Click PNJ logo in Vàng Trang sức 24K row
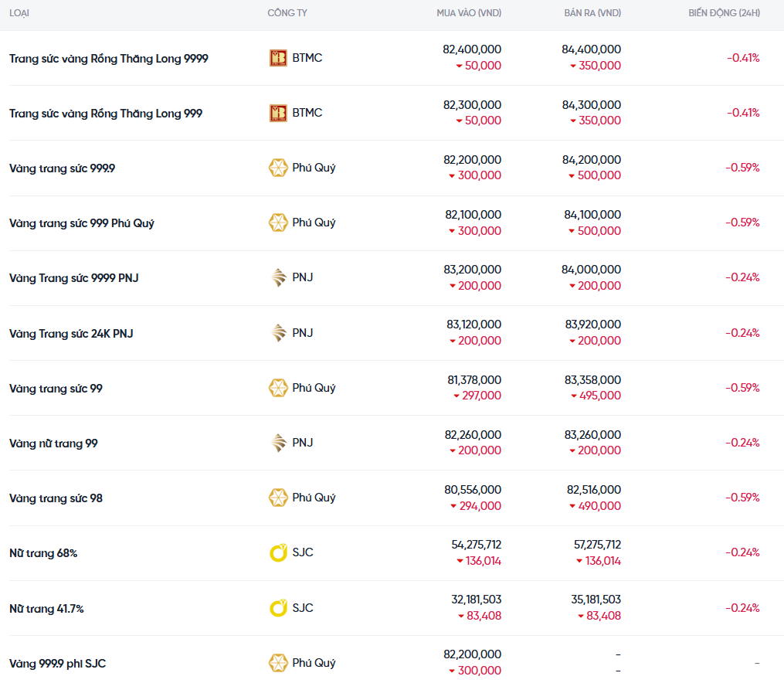 [278, 333]
